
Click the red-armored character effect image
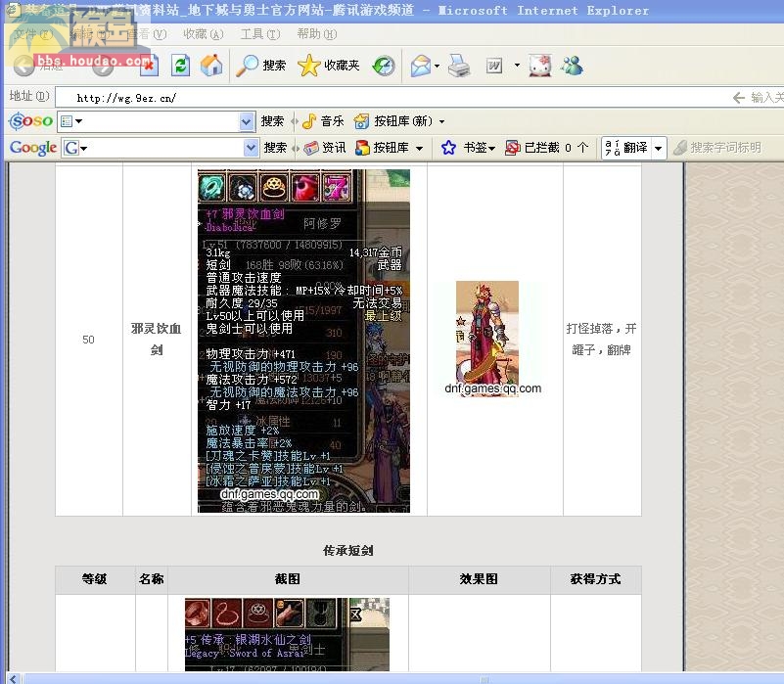click(487, 339)
